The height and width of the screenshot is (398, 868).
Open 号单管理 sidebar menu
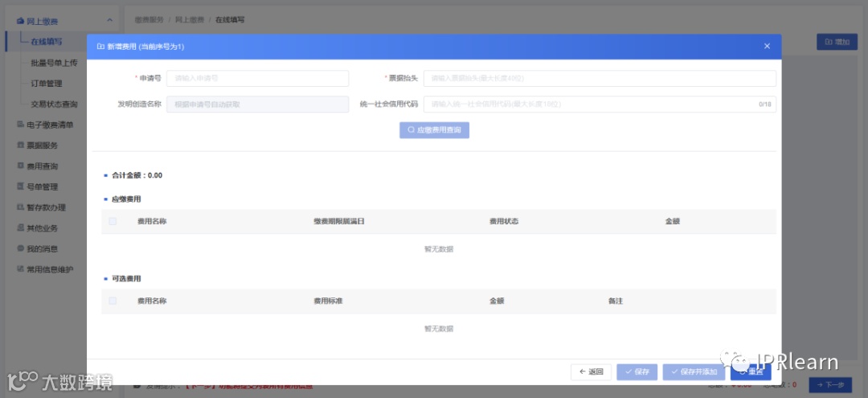point(43,187)
